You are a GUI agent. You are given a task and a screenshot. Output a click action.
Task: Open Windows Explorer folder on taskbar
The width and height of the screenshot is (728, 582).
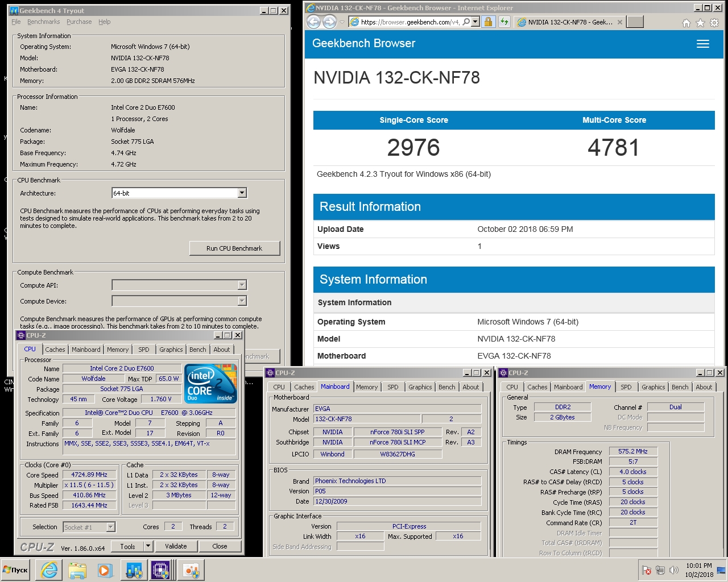pyautogui.click(x=77, y=570)
